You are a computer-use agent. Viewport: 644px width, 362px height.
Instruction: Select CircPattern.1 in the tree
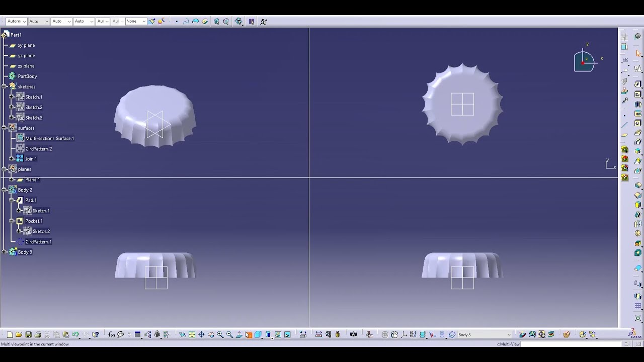tap(39, 242)
